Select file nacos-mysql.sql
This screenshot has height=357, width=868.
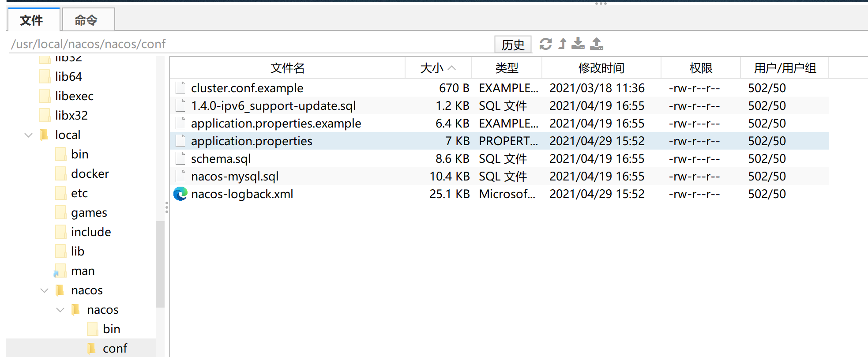tap(235, 177)
